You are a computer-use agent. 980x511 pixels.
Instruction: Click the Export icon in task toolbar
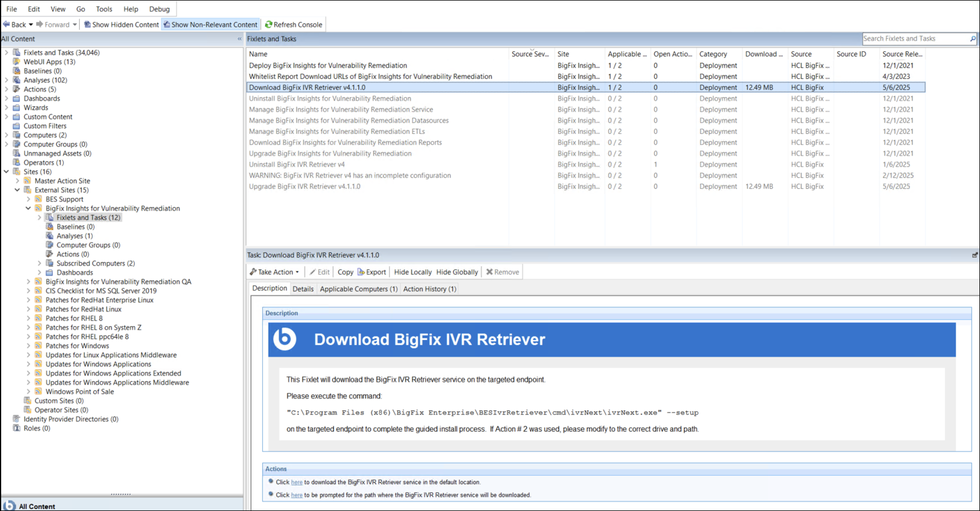click(x=361, y=272)
